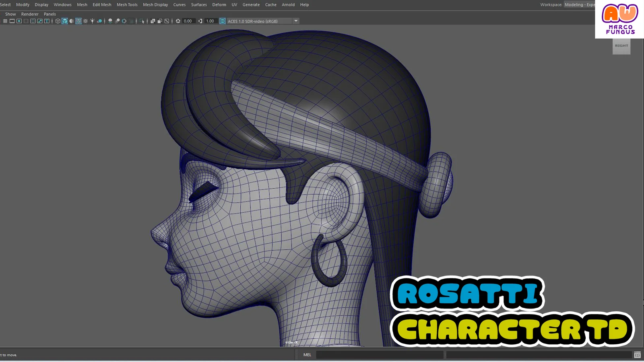Enable smooth shaded display mode icon
The image size is (644, 362).
tap(65, 21)
